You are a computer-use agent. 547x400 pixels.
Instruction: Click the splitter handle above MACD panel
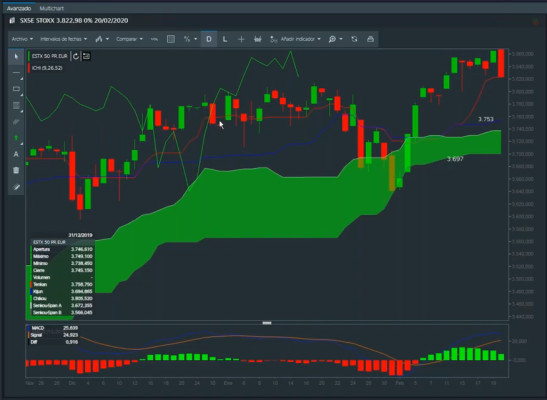pyautogui.click(x=267, y=323)
